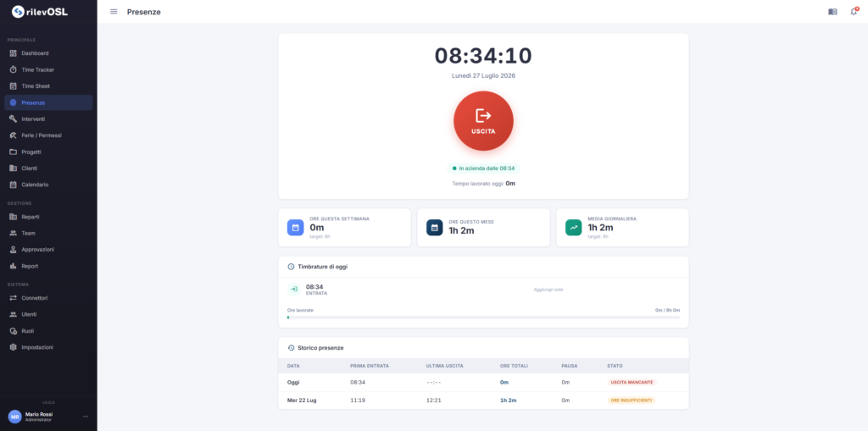Click the Utenti users icon
Screen dimensions: 868x431
(x=14, y=314)
